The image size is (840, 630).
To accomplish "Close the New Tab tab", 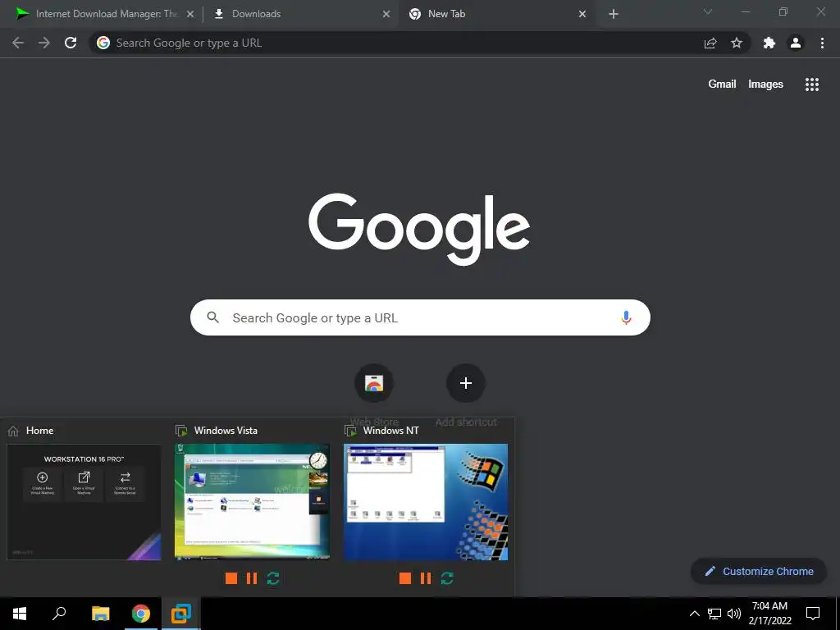I will click(x=582, y=14).
